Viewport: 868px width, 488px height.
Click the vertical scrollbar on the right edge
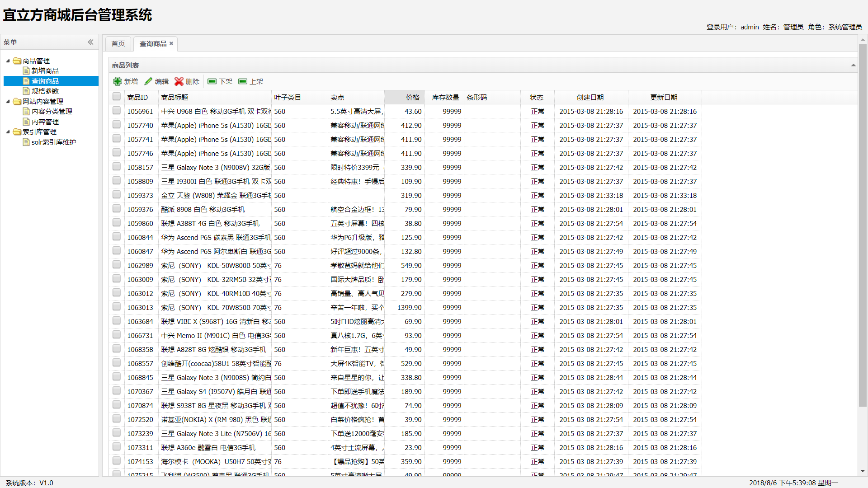click(x=863, y=226)
